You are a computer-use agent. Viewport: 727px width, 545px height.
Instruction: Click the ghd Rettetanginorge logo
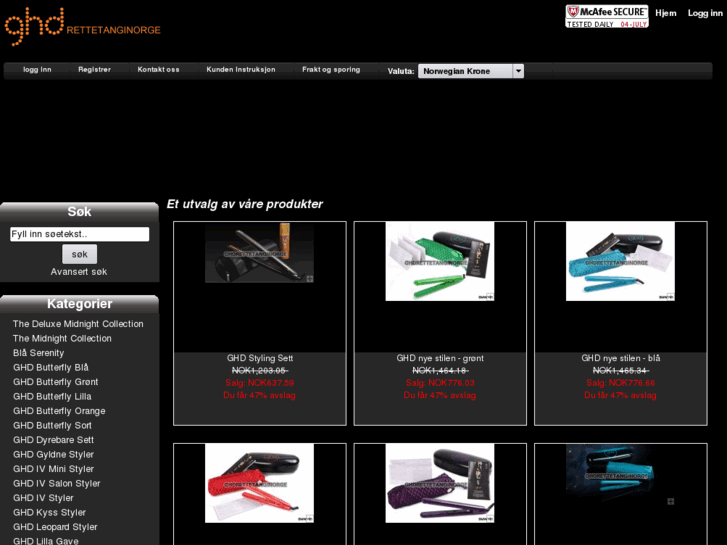click(x=83, y=26)
